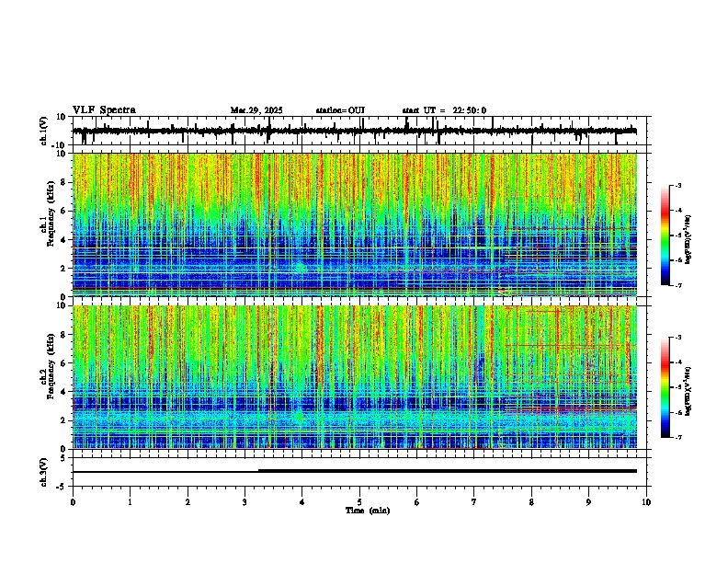The image size is (728, 563).
Task: Click the ch.1 spectrogram color scale bar
Action: click(665, 236)
